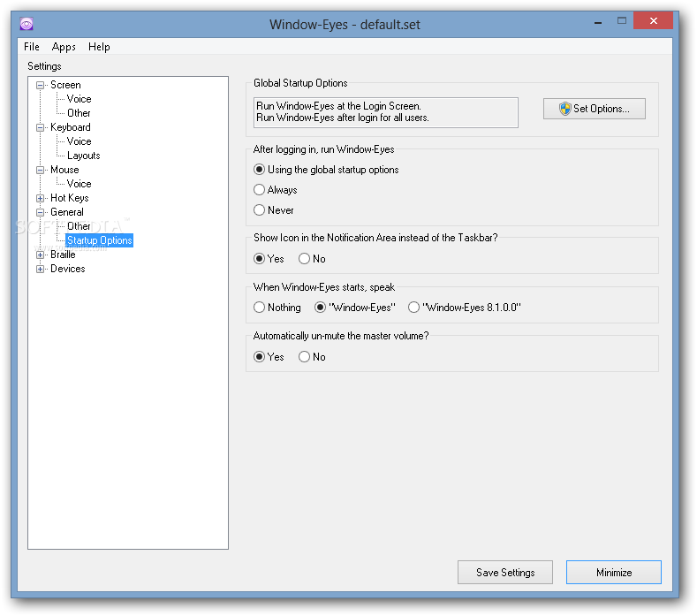Open the Help menu

(99, 47)
